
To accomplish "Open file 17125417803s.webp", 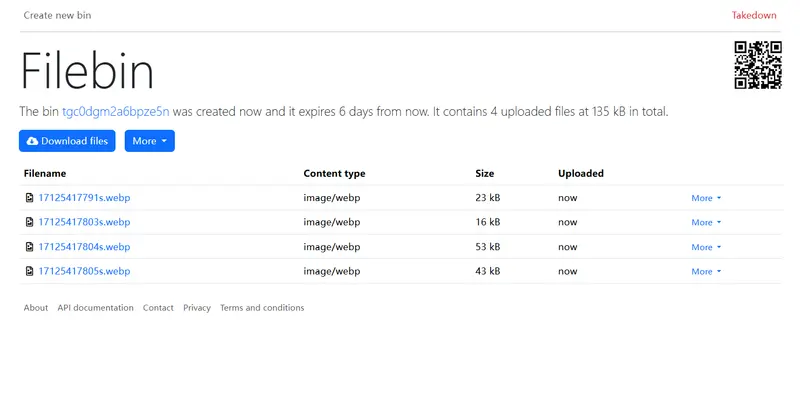I will click(x=84, y=222).
